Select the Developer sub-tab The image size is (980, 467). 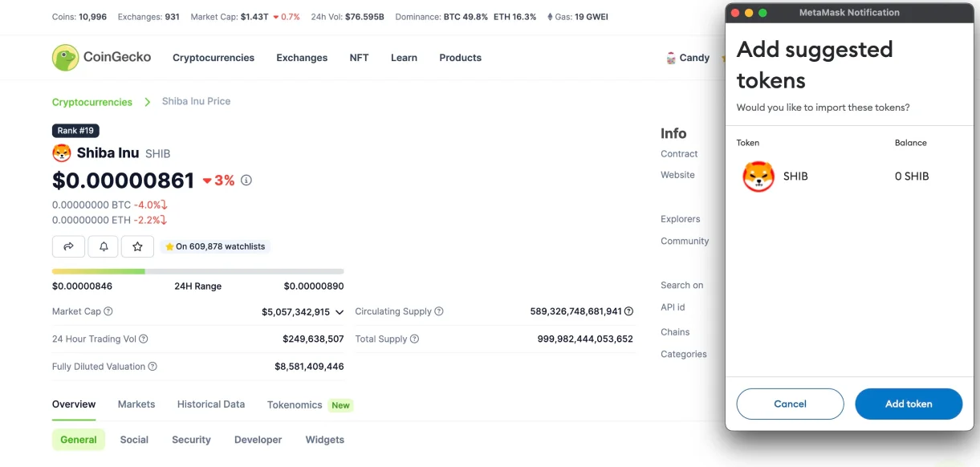click(x=258, y=440)
